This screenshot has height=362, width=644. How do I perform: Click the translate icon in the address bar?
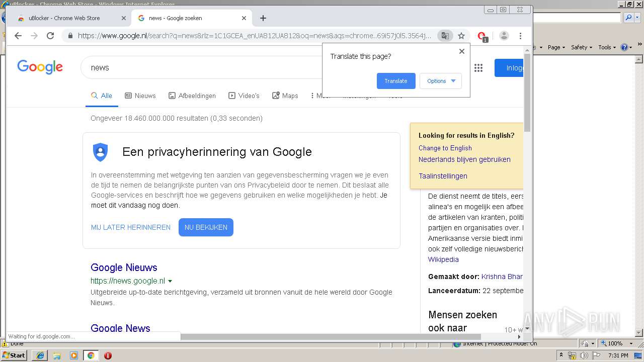[x=445, y=36]
